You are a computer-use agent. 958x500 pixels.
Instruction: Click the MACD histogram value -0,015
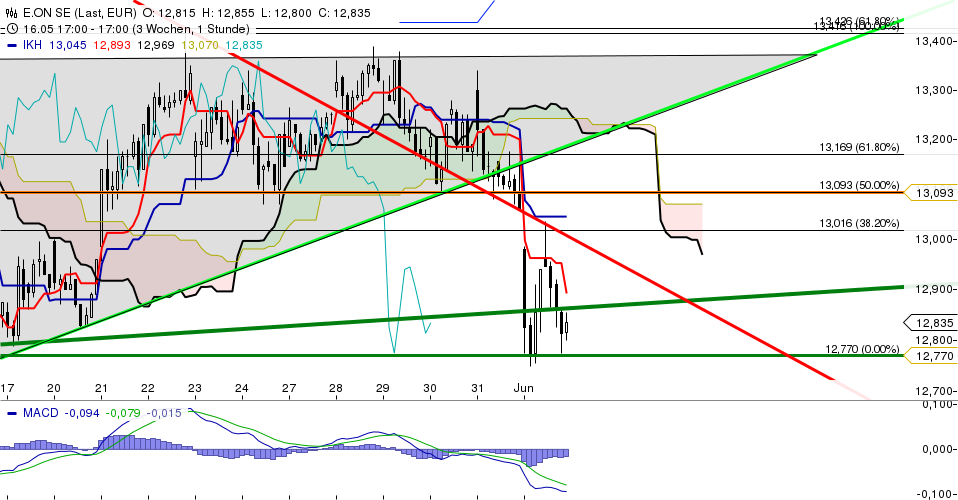coord(165,413)
